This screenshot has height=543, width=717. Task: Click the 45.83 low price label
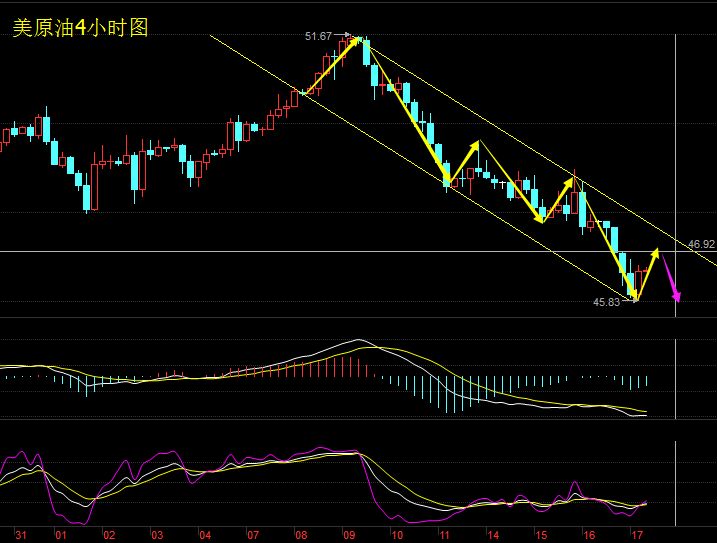pyautogui.click(x=606, y=302)
